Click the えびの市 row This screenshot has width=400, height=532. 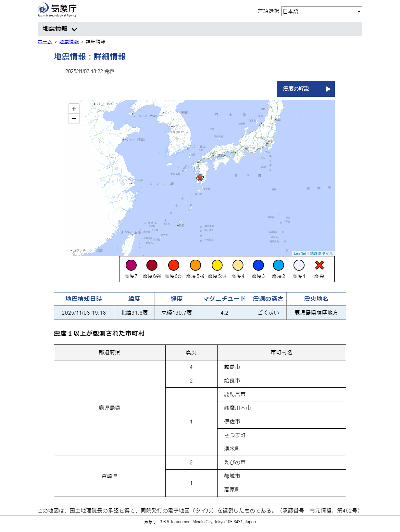point(281,462)
